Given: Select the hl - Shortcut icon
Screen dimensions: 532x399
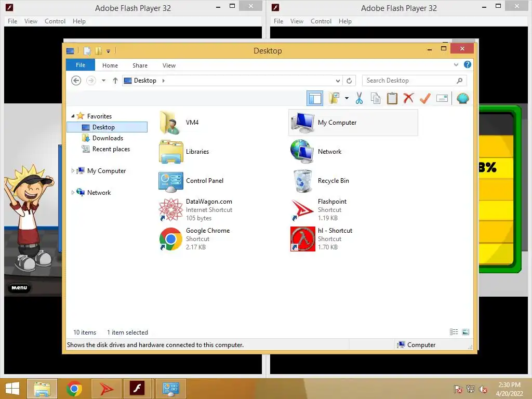Looking at the screenshot, I should 303,239.
